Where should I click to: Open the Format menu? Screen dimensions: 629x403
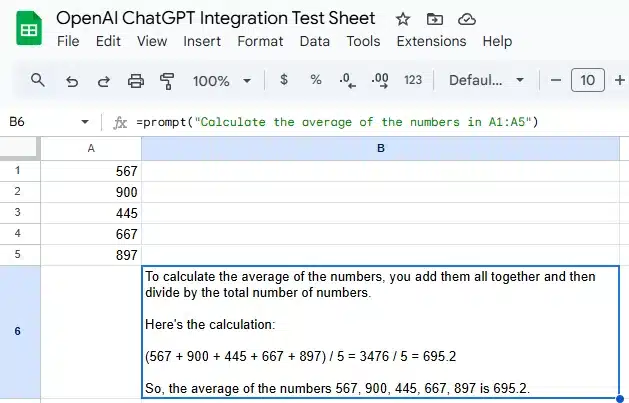[260, 41]
